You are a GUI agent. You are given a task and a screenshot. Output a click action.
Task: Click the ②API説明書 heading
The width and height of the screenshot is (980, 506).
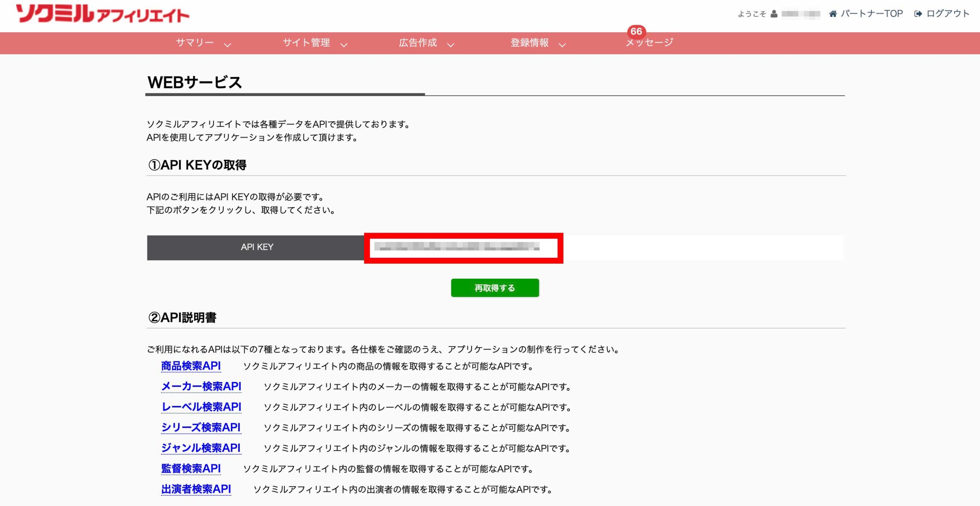182,317
